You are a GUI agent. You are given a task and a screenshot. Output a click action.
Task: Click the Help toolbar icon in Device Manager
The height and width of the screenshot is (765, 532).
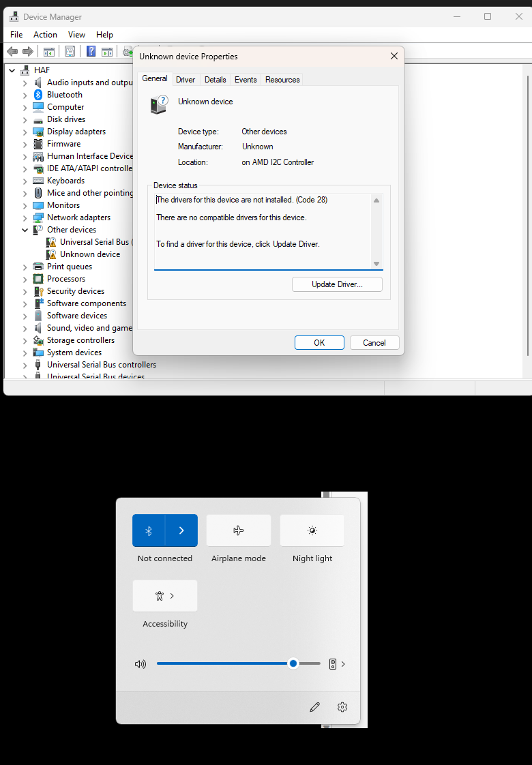click(x=91, y=51)
